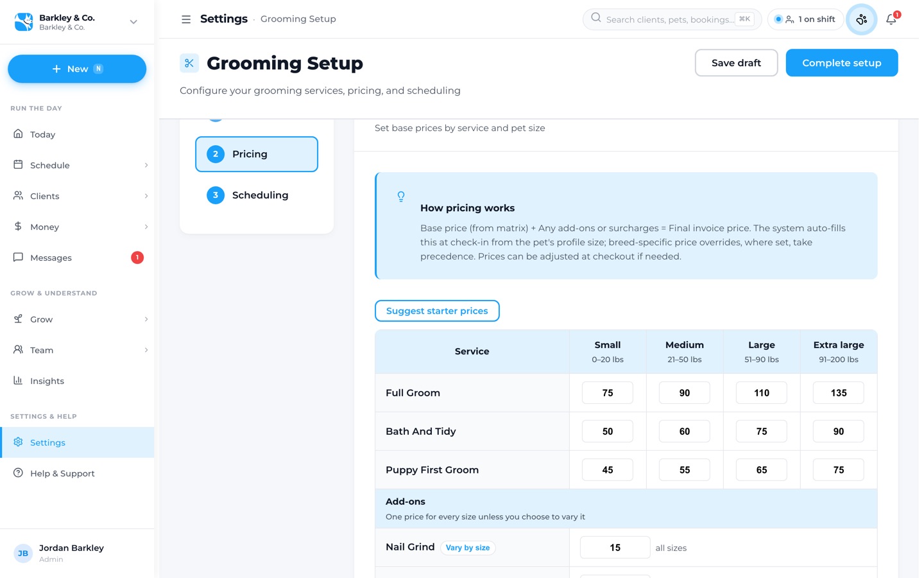Click the Today home icon
The image size is (924, 578).
click(18, 134)
